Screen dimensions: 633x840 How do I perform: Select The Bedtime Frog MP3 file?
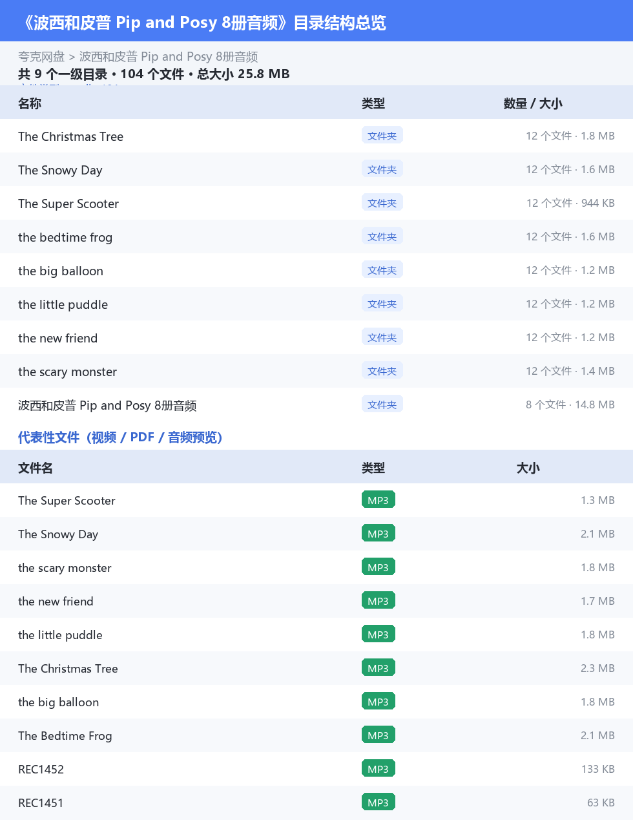coord(316,735)
